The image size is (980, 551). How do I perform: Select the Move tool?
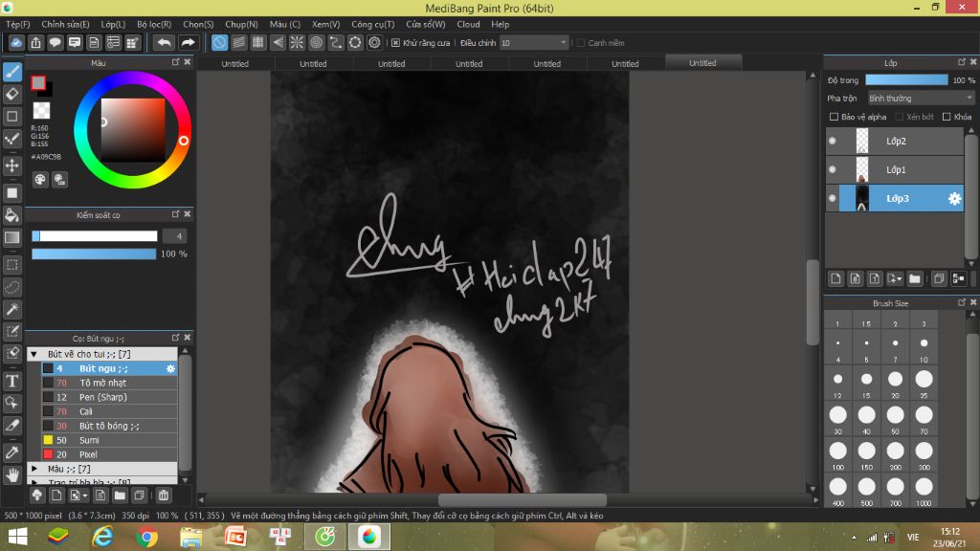click(12, 165)
